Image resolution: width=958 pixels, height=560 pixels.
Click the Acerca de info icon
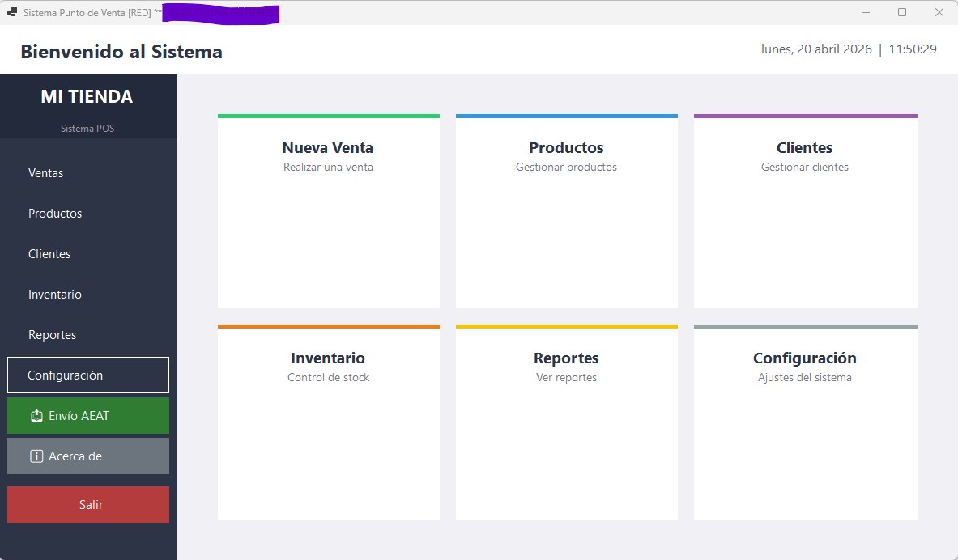(36, 456)
